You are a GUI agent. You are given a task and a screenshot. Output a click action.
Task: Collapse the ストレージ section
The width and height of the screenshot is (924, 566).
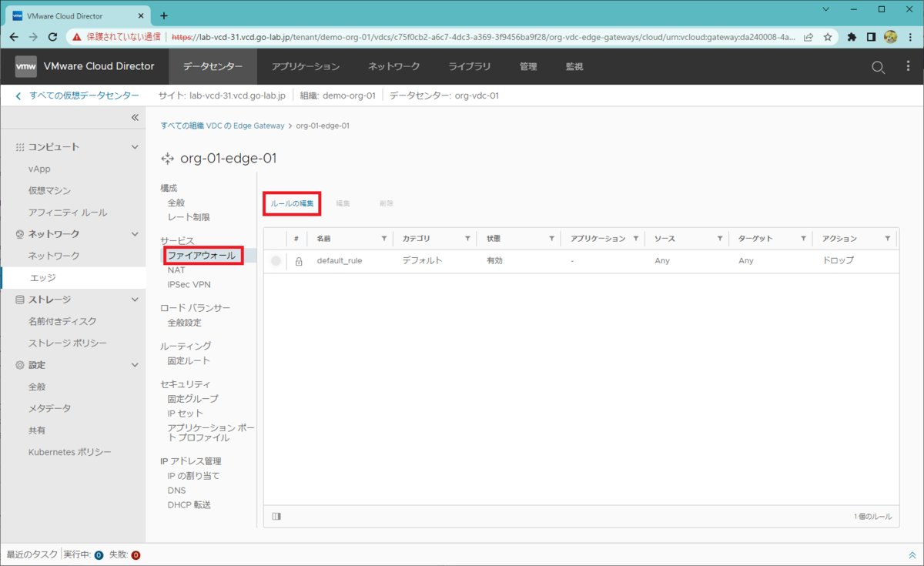[135, 300]
